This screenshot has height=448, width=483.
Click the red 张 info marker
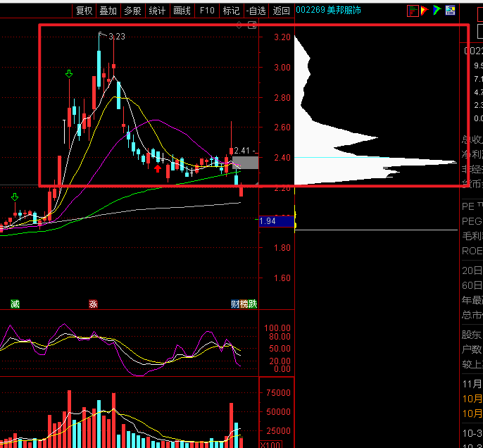93,304
